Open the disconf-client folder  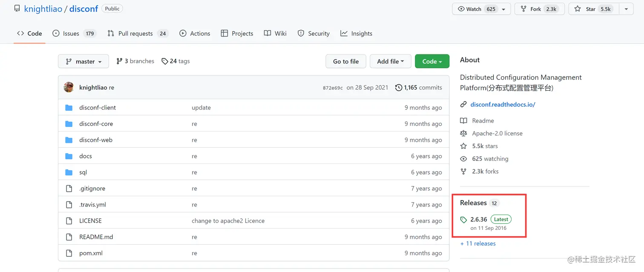pyautogui.click(x=98, y=108)
